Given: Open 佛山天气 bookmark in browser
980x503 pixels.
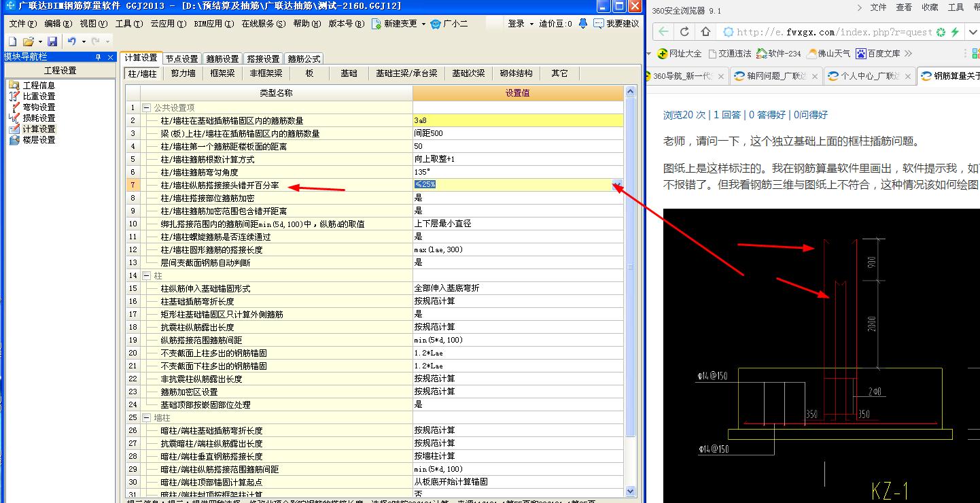Looking at the screenshot, I should [828, 53].
